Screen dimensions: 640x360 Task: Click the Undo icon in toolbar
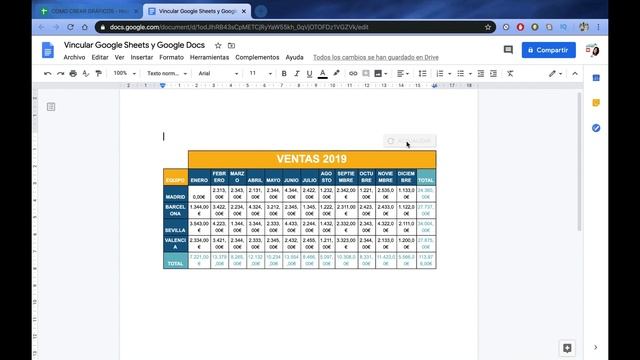pos(48,73)
